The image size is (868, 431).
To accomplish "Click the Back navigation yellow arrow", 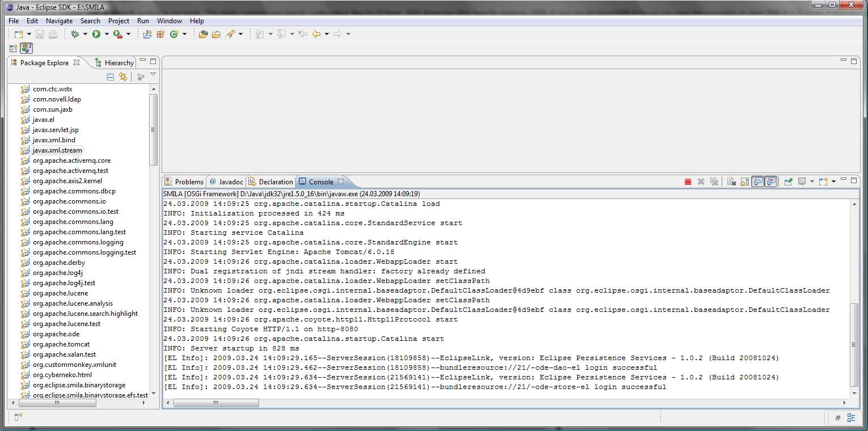I will tap(316, 35).
